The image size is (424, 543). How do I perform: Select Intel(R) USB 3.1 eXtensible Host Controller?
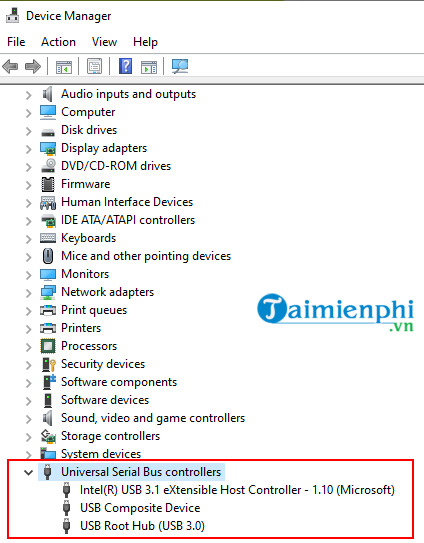[237, 490]
